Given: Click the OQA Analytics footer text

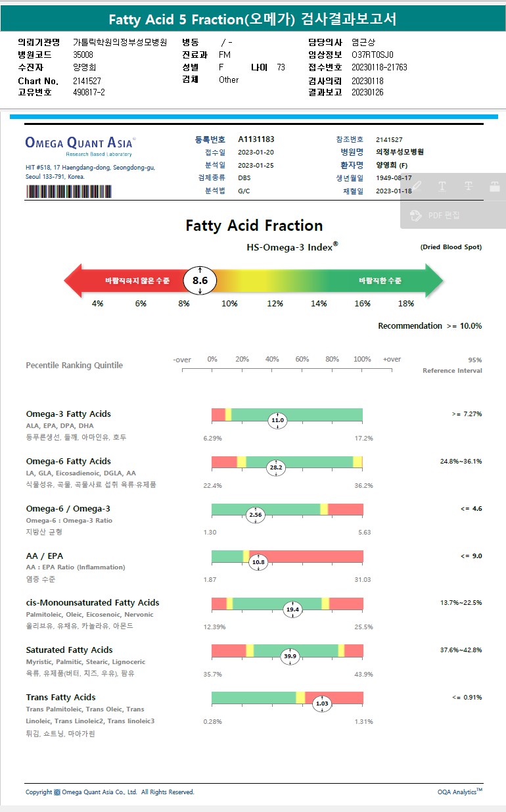Looking at the screenshot, I should point(459,792).
